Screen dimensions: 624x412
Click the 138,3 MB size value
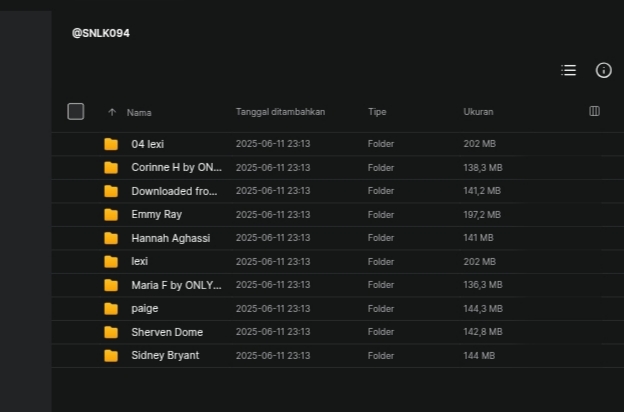[483, 168]
